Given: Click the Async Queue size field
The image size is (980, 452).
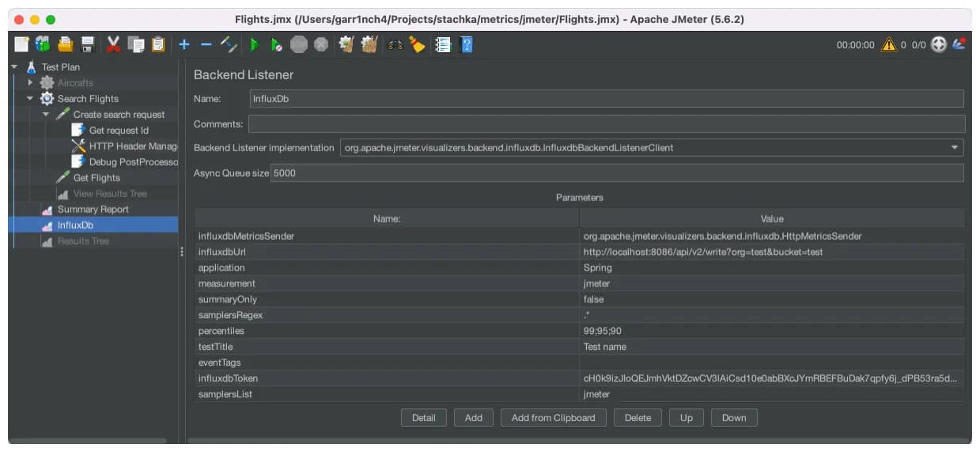Looking at the screenshot, I should (617, 173).
